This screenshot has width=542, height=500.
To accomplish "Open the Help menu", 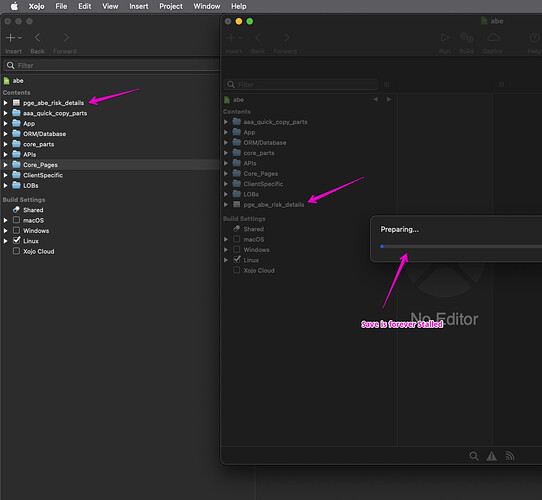I will point(239,6).
